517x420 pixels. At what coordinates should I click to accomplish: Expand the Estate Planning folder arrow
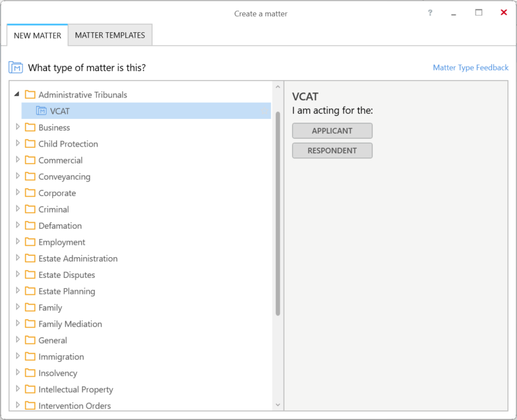click(x=18, y=290)
